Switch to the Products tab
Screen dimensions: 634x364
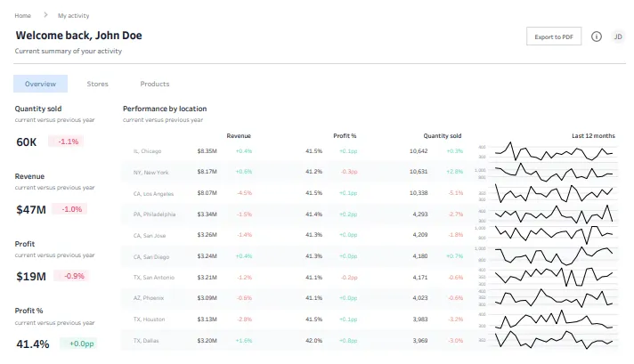click(155, 84)
